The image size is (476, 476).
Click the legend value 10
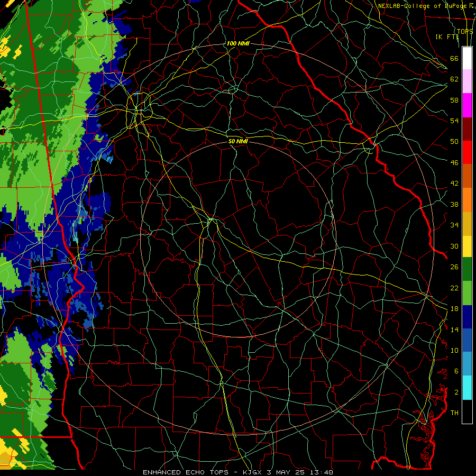click(x=454, y=350)
